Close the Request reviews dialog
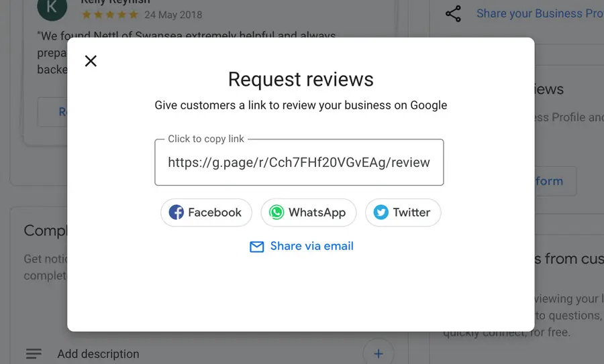Image resolution: width=604 pixels, height=364 pixels. tap(91, 61)
